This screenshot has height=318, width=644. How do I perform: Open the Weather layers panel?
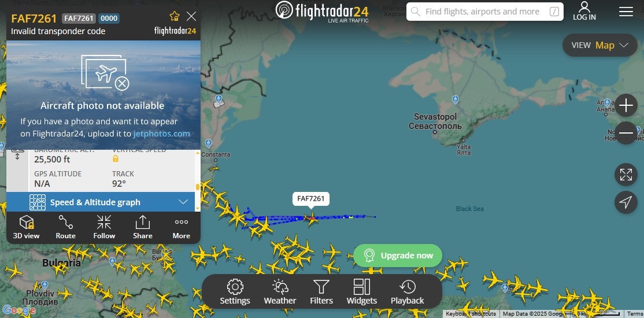click(280, 292)
